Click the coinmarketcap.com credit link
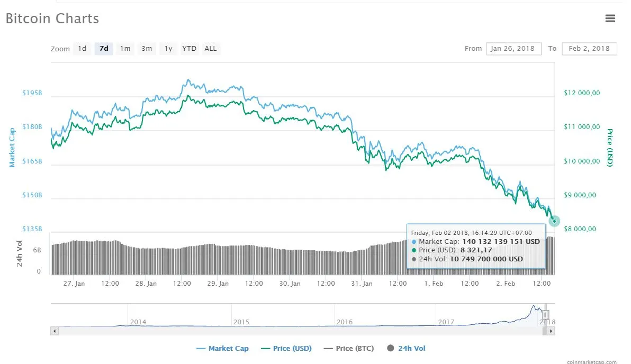 [x=592, y=362]
